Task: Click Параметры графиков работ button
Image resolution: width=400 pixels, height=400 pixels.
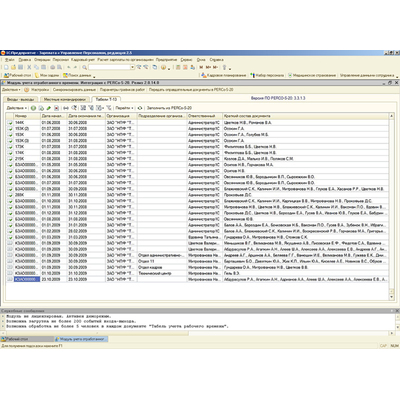Action: 122,90
